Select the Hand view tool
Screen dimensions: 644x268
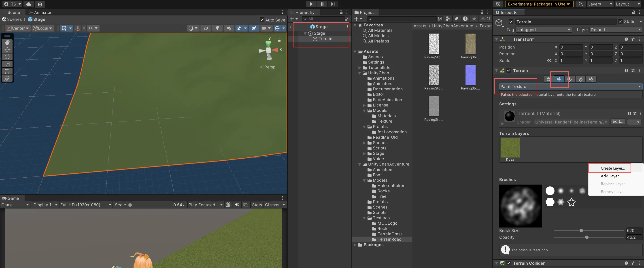7,43
